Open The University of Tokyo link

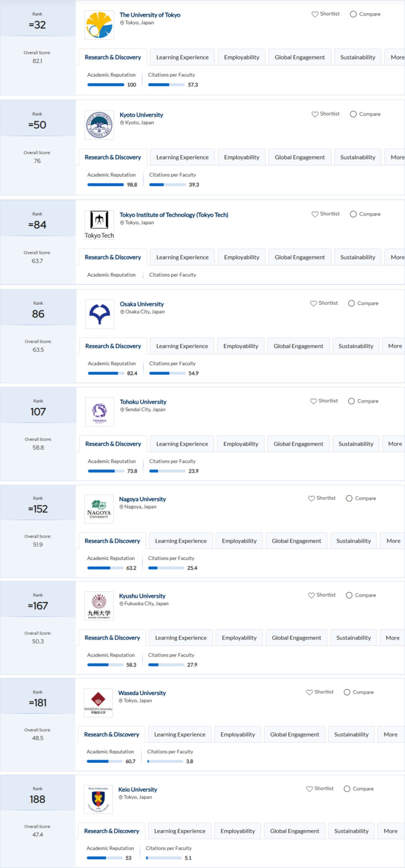click(150, 15)
